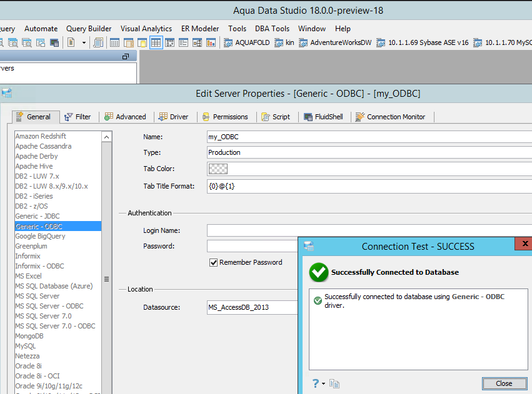Screen dimensions: 532x394
Task: Open the Window menu
Action: 312,29
